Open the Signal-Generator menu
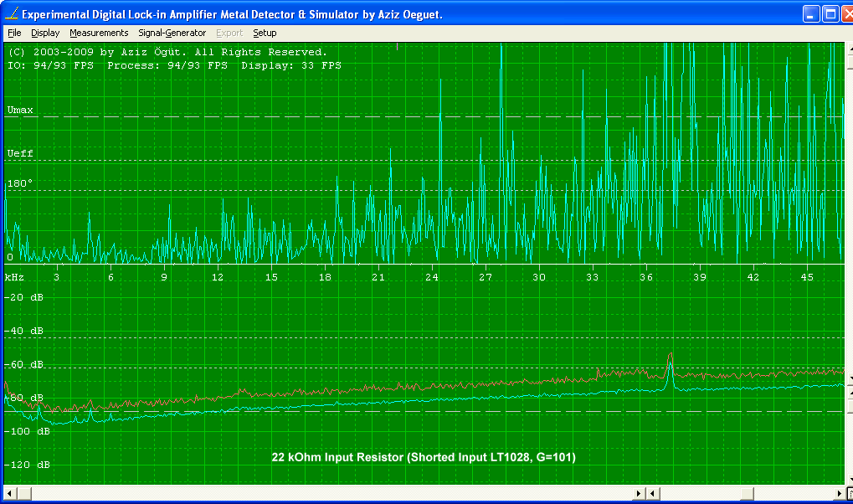The width and height of the screenshot is (853, 504). click(x=172, y=33)
